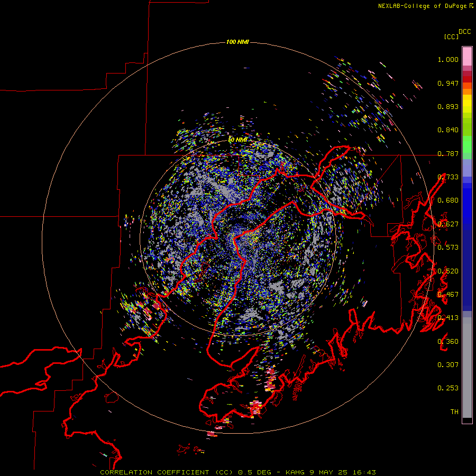Click the 0.733 scale value
476x476 pixels.
[x=448, y=177]
